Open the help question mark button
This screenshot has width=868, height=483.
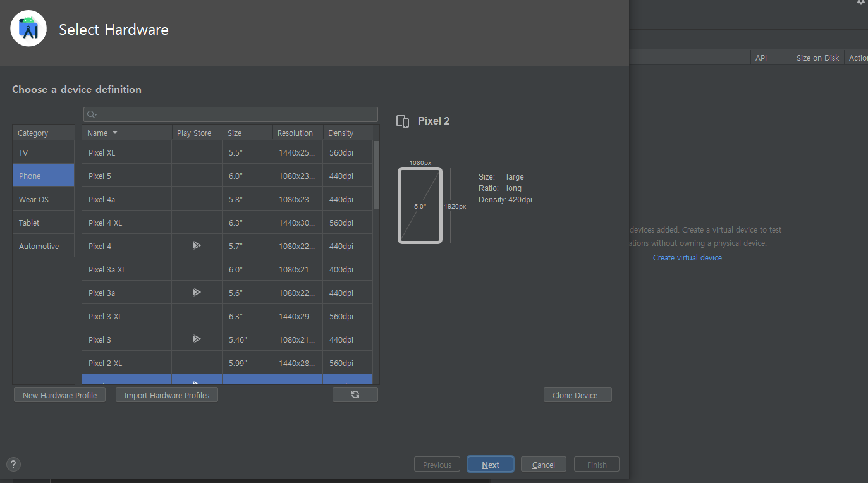point(13,465)
